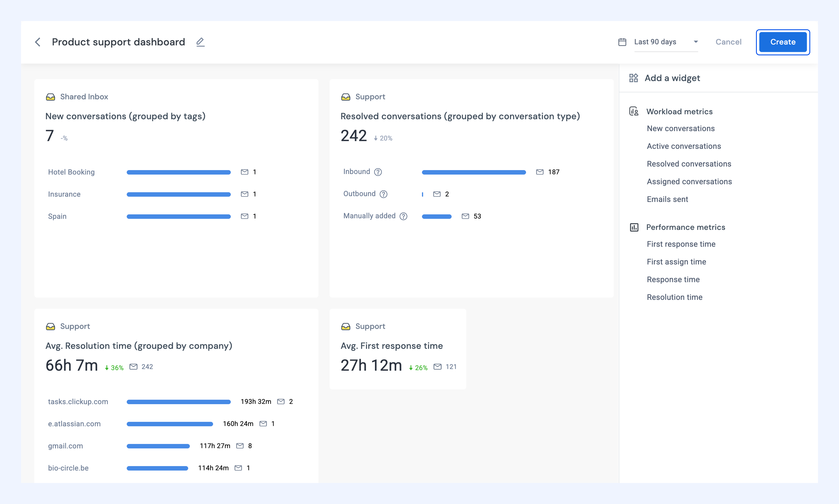Click the calendar icon beside date range
Screen dimensions: 839x504
622,42
